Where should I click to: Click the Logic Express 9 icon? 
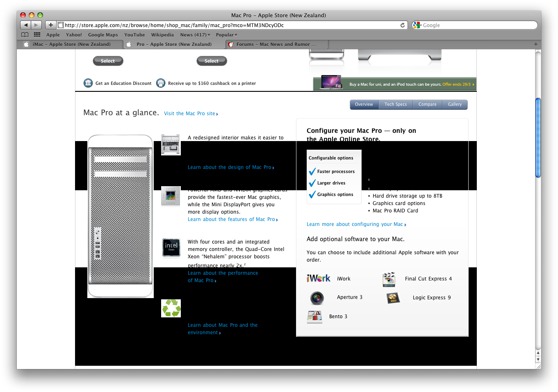[393, 298]
